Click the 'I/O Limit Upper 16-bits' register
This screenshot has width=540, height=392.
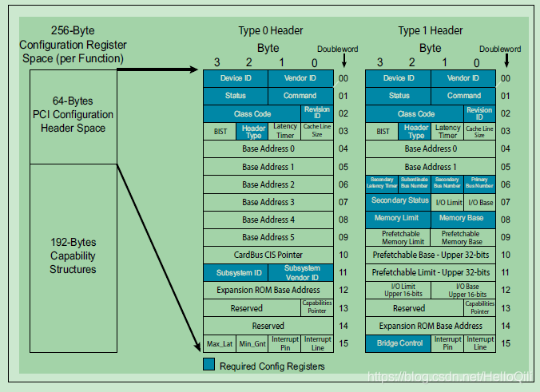tap(398, 290)
